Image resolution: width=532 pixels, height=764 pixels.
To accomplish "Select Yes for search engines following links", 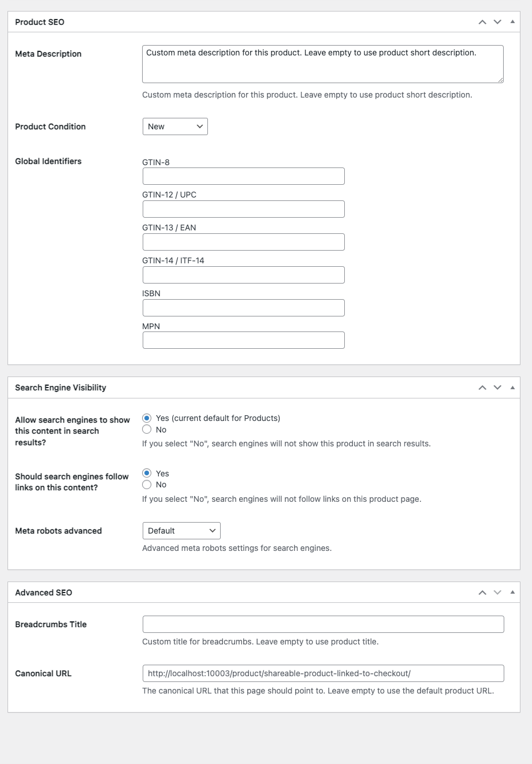I will 147,474.
